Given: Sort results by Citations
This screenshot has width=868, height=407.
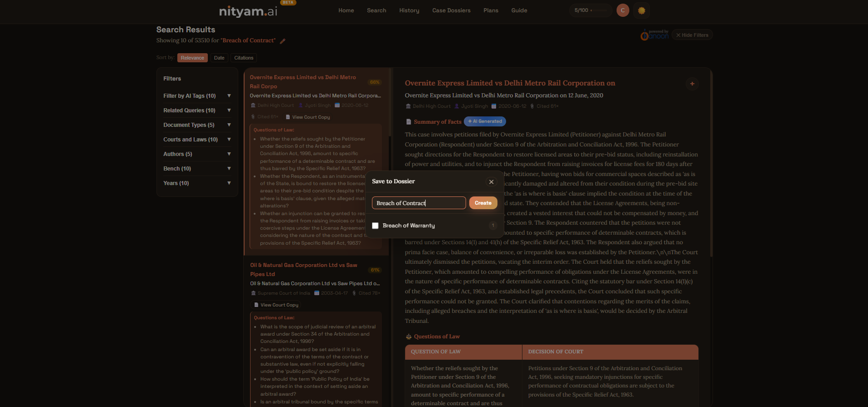Looking at the screenshot, I should 244,58.
